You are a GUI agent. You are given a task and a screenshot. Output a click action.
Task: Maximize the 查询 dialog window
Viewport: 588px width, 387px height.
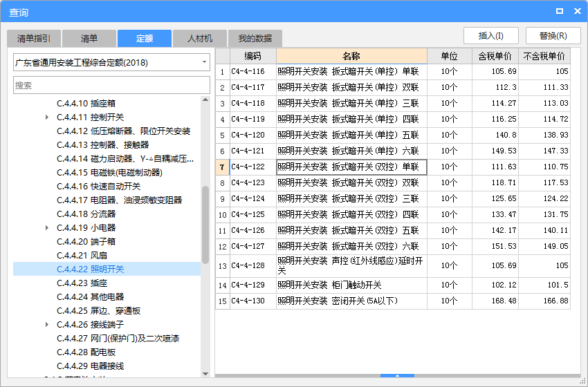pos(560,11)
